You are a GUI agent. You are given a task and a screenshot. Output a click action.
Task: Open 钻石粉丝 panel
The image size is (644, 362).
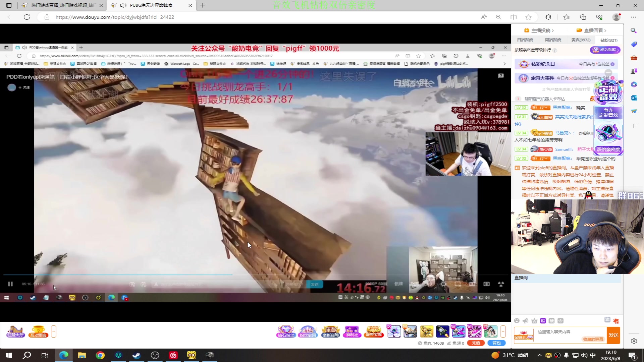pos(286,331)
